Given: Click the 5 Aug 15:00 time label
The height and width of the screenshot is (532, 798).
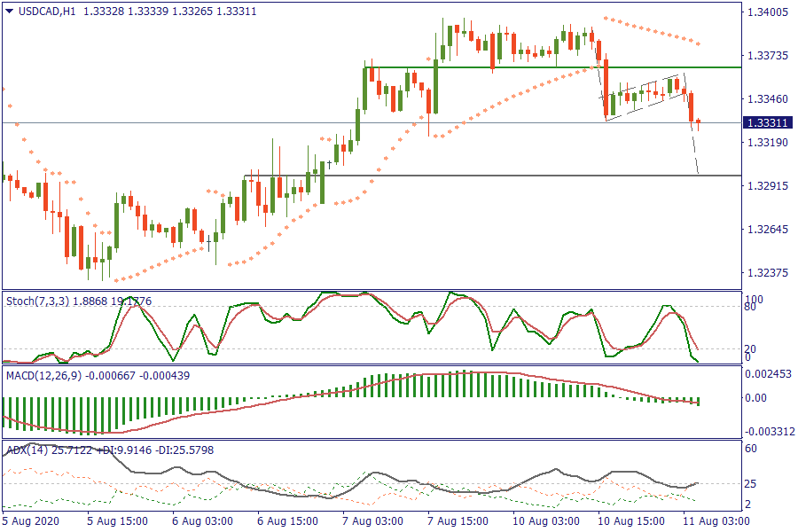Looking at the screenshot, I should click(x=118, y=521).
